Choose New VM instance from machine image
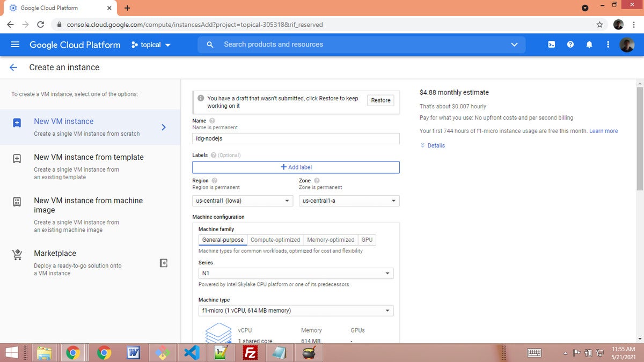This screenshot has width=644, height=362. tap(90, 215)
